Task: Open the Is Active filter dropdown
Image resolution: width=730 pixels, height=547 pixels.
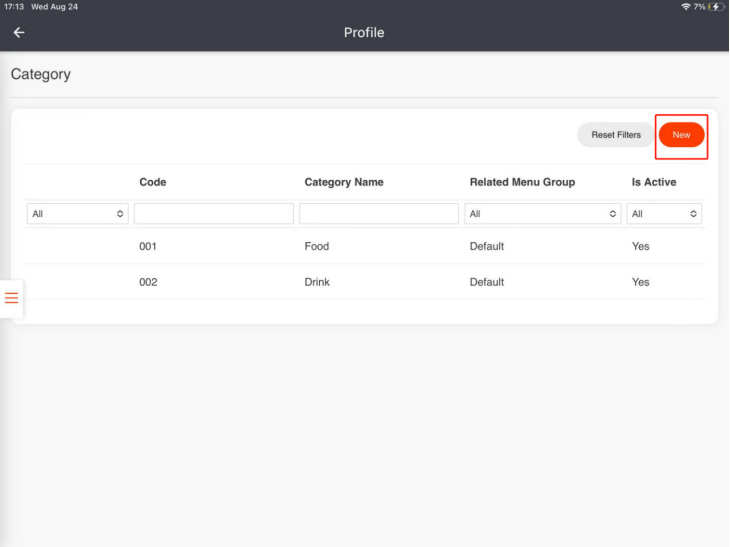Action: [x=664, y=214]
